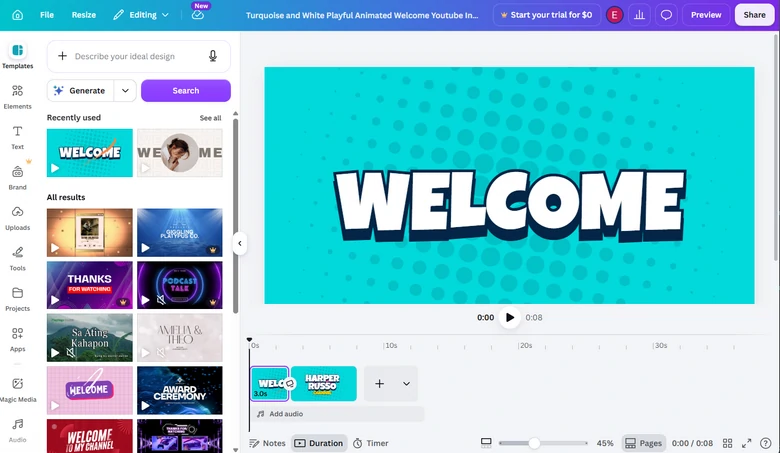Click the cloud save status icon
This screenshot has height=453, width=780.
[197, 15]
